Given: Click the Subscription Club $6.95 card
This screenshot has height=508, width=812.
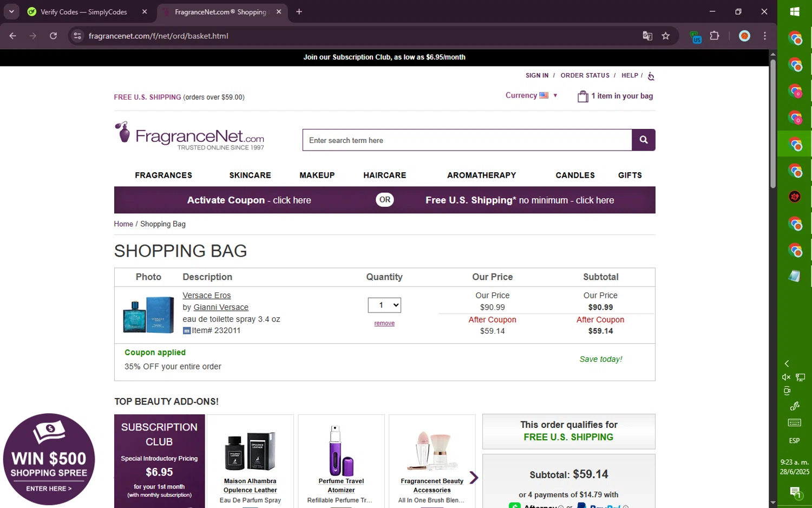Looking at the screenshot, I should click(x=159, y=461).
